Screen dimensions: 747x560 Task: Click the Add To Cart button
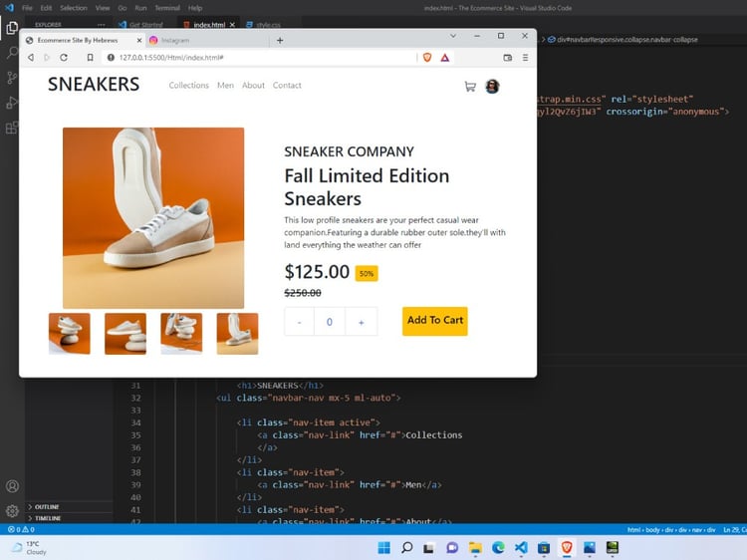[435, 321]
